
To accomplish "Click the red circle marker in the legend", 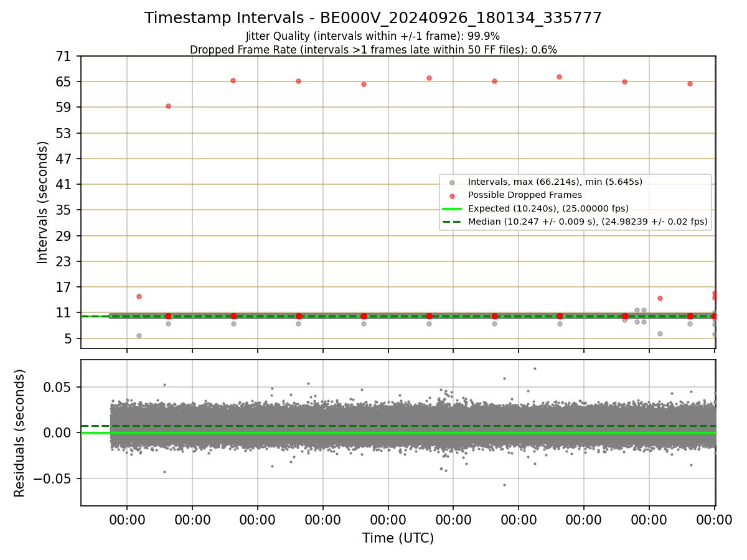I will point(453,195).
